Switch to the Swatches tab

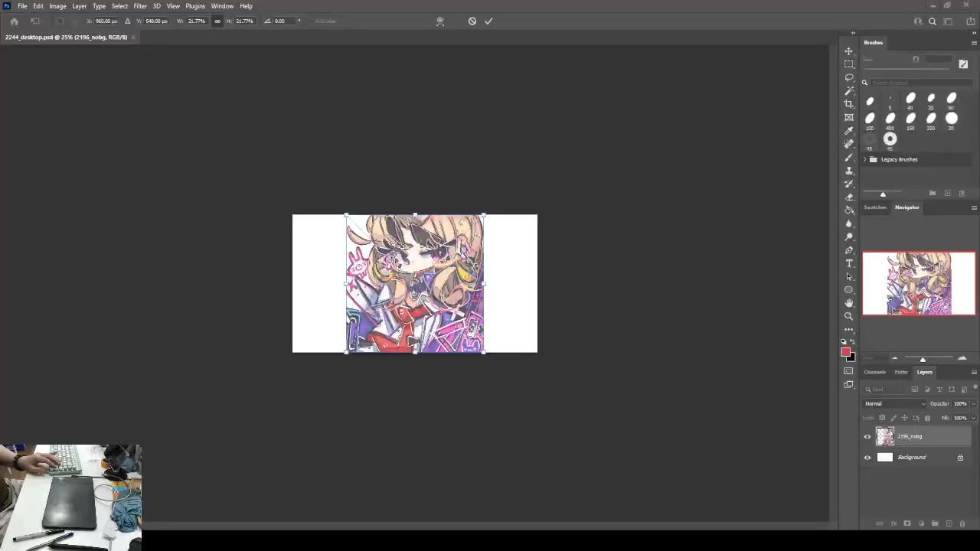[874, 207]
